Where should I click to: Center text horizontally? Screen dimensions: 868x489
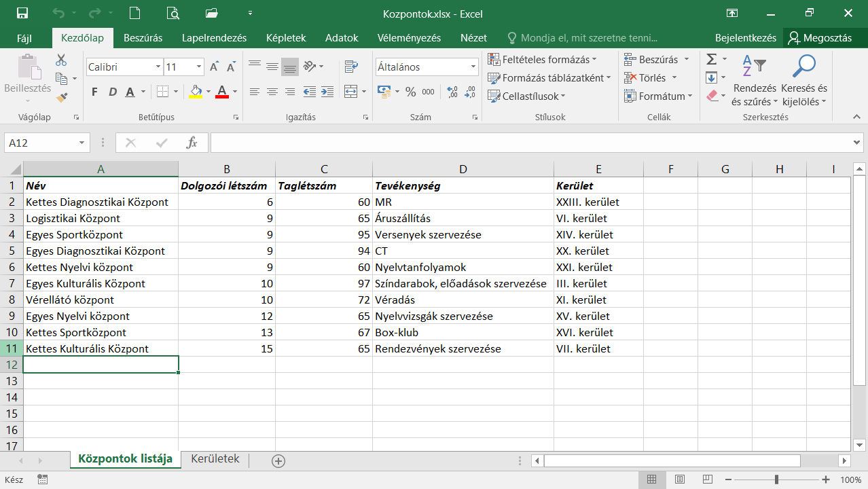tap(272, 92)
